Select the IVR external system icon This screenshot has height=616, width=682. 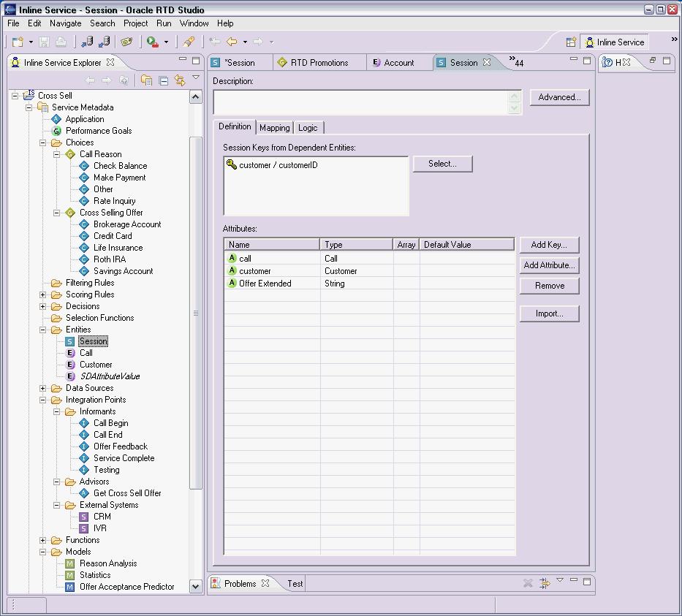pos(84,528)
